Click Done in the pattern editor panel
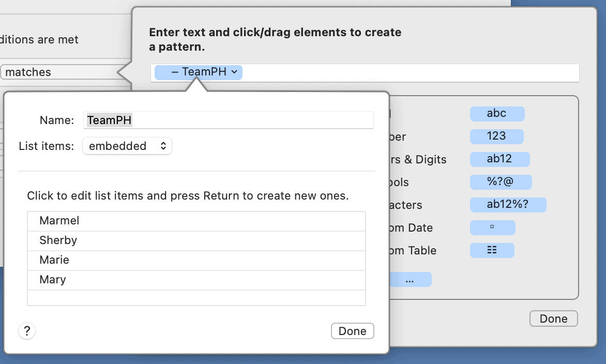This screenshot has height=364, width=606. click(553, 319)
